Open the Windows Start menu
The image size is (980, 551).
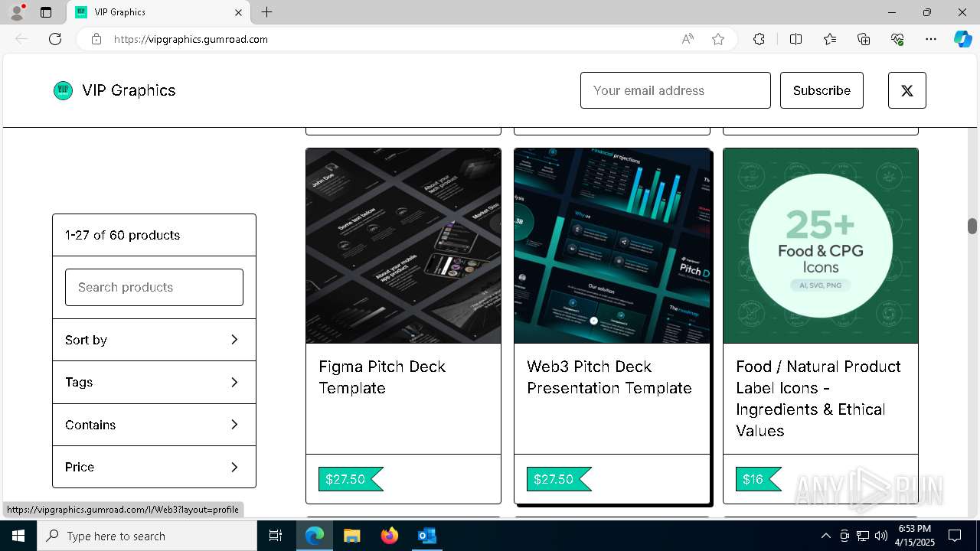click(18, 536)
